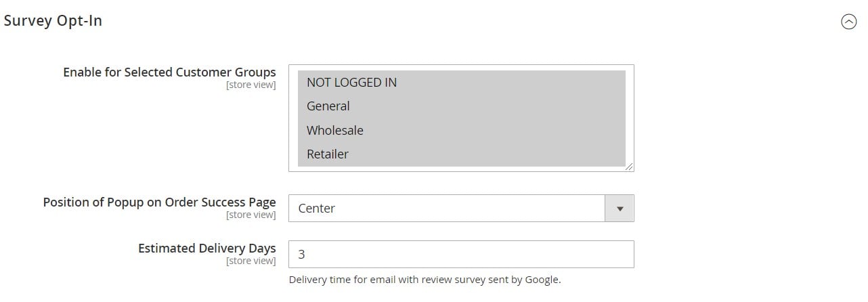
Task: Click the Center text in position select
Action: point(316,209)
